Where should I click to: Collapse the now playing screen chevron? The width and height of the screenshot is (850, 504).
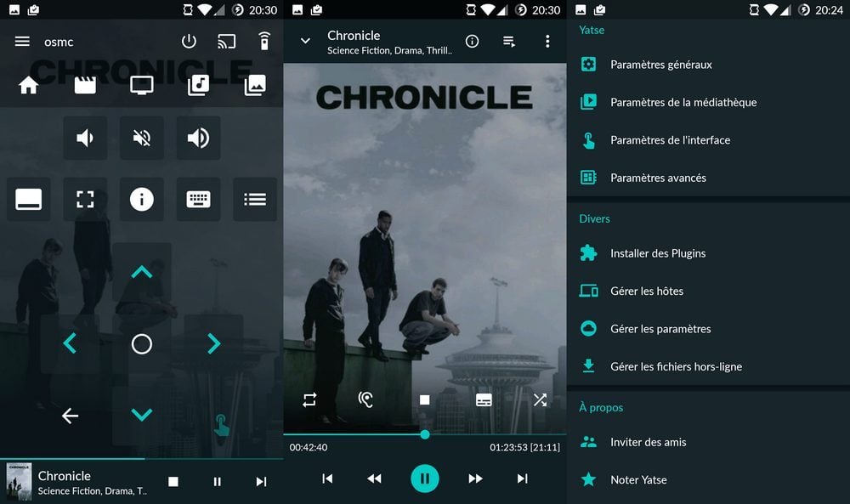[305, 41]
